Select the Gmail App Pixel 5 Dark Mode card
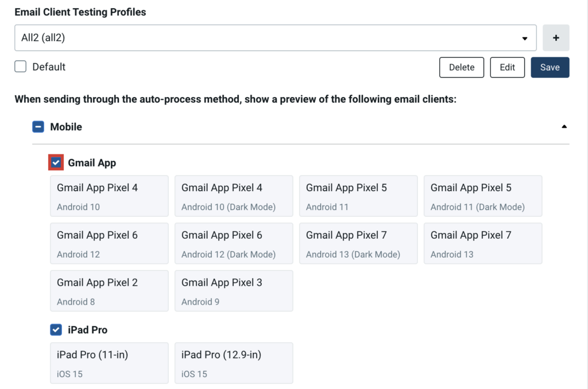The image size is (588, 389). pos(483,196)
